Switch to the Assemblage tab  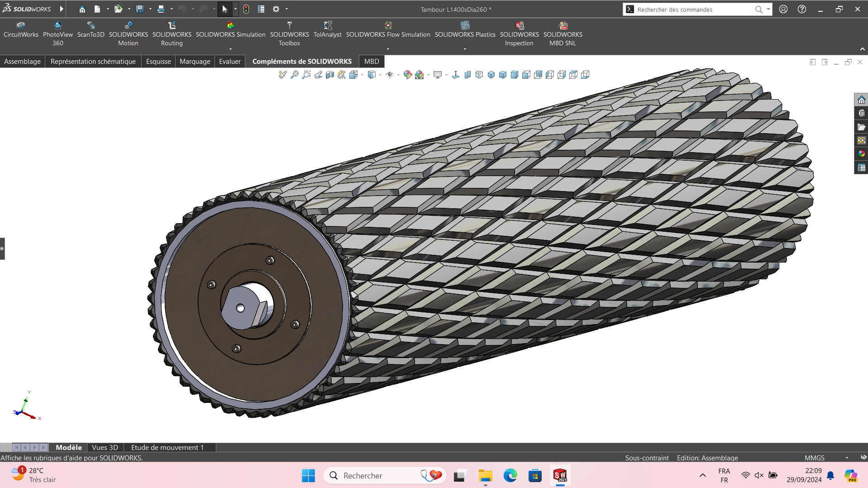click(x=22, y=62)
